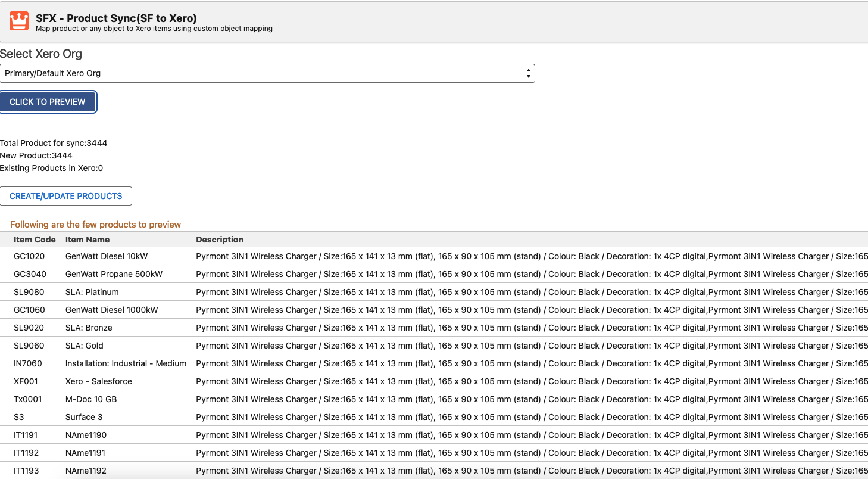868x479 pixels.
Task: Click the orange SFX crown logo icon
Action: pyautogui.click(x=19, y=21)
